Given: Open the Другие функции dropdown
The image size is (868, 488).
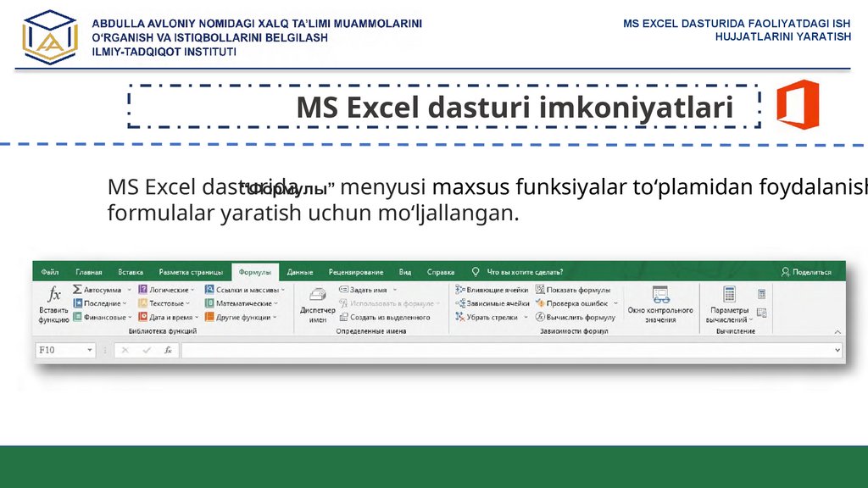Looking at the screenshot, I should tap(240, 317).
